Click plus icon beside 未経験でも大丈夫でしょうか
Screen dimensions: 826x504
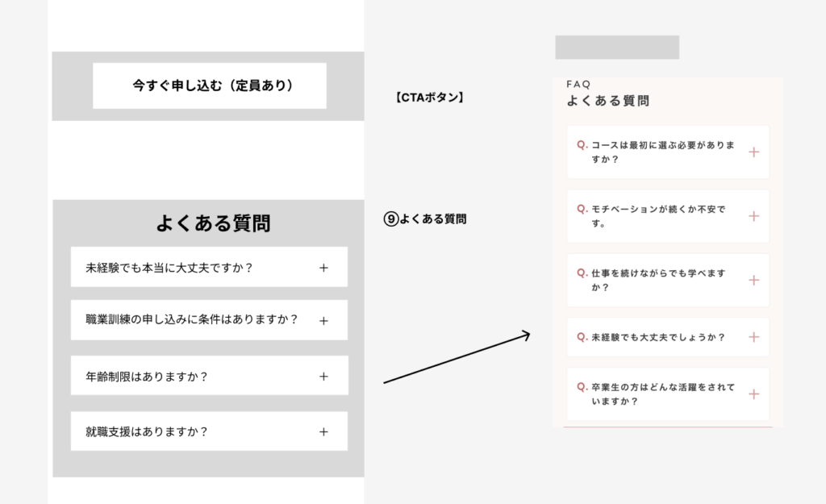[x=753, y=337]
